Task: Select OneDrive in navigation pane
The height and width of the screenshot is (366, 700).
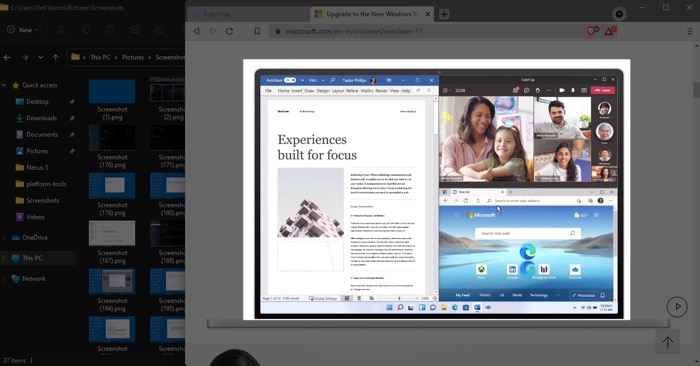Action: click(x=35, y=237)
